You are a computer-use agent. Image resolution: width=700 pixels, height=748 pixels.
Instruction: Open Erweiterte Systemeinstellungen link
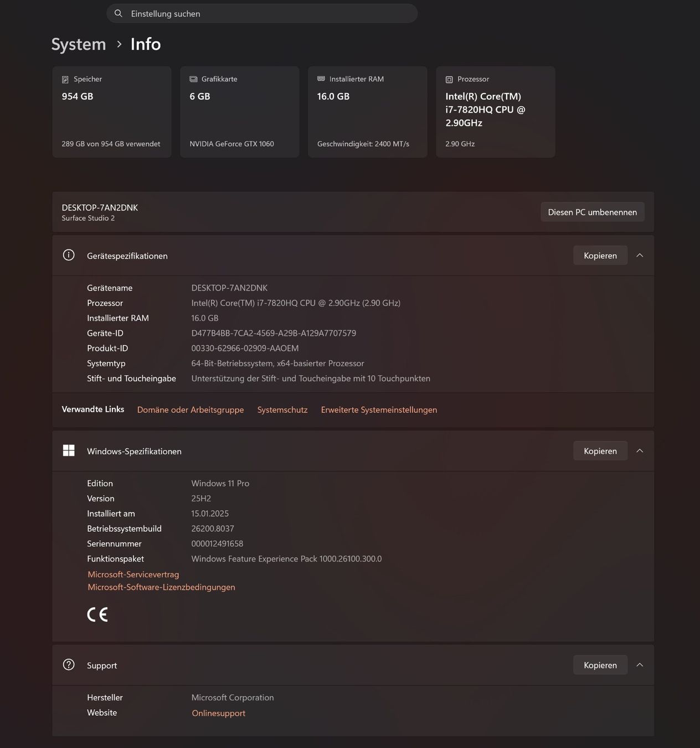tap(379, 409)
